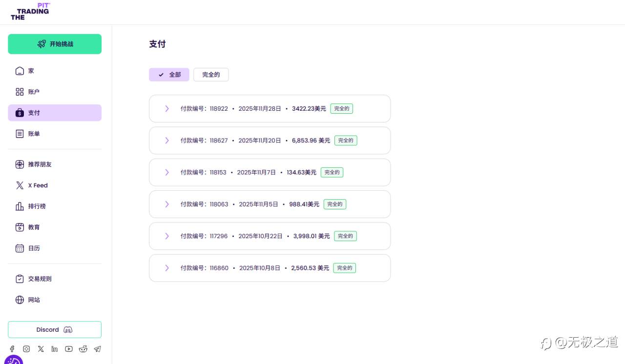
Task: Select the 教育 education icon
Action: 20,227
